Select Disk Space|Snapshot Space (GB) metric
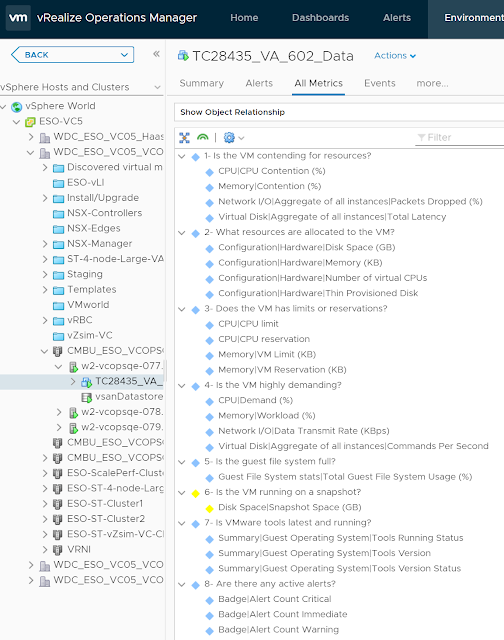 290,507
